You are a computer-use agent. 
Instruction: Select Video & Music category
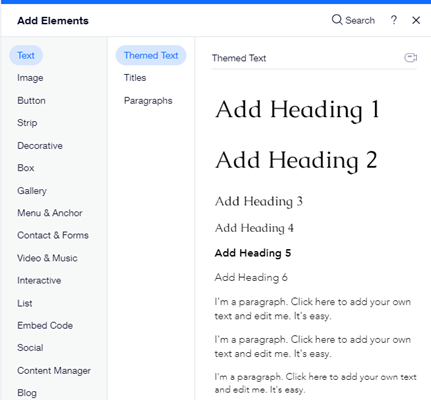coord(47,258)
